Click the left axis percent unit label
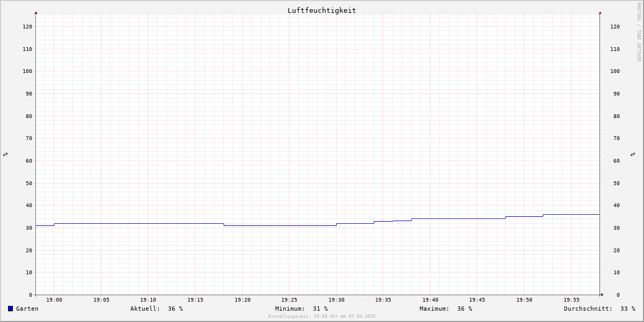This screenshot has width=644, height=322. 5,154
